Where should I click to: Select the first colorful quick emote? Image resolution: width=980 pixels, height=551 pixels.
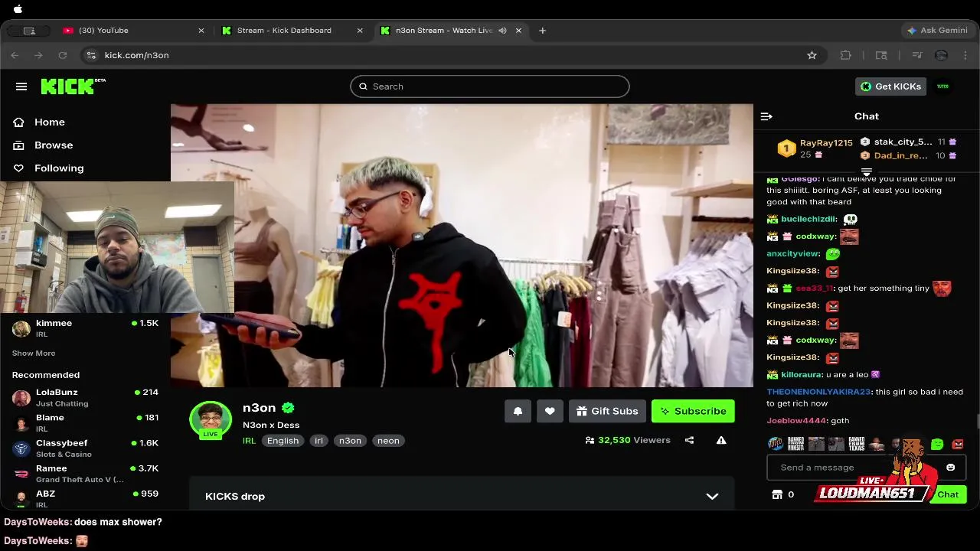[x=775, y=445]
